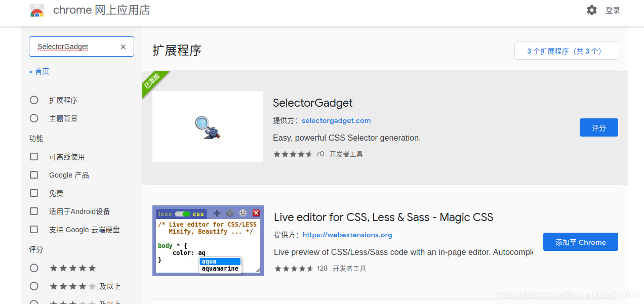Image resolution: width=644 pixels, height=304 pixels.
Task: Click the 评分 filter heading in sidebar
Action: 36,249
